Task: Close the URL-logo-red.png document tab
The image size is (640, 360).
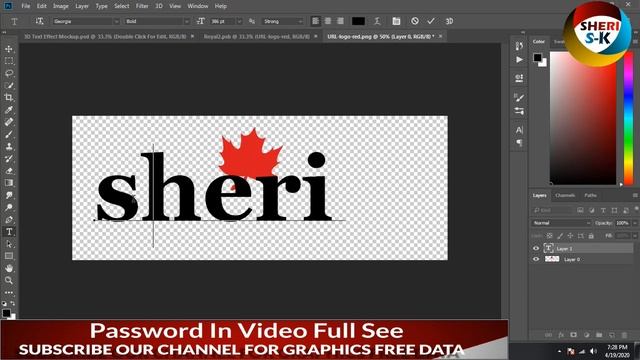Action: coord(440,36)
